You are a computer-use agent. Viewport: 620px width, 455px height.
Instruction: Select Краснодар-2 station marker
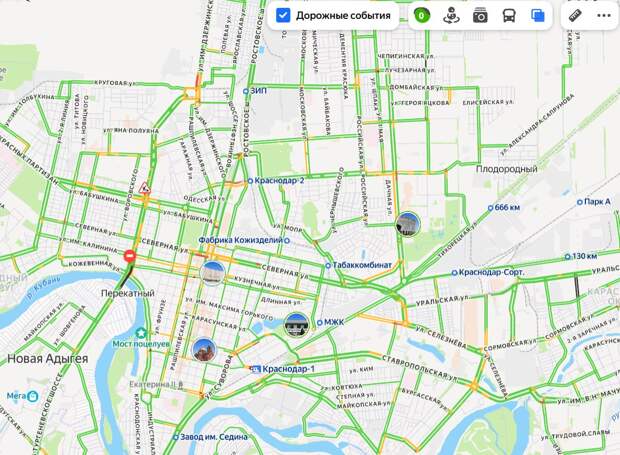pos(250,181)
